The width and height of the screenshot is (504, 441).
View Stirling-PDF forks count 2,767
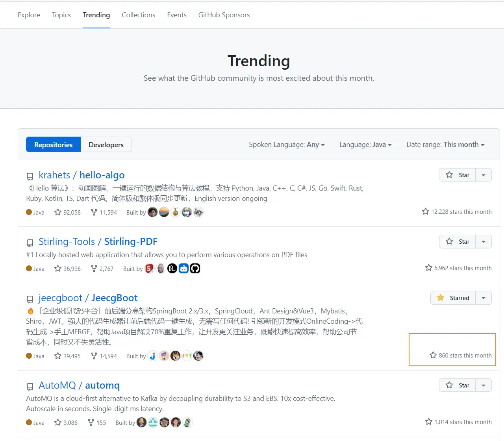(102, 269)
